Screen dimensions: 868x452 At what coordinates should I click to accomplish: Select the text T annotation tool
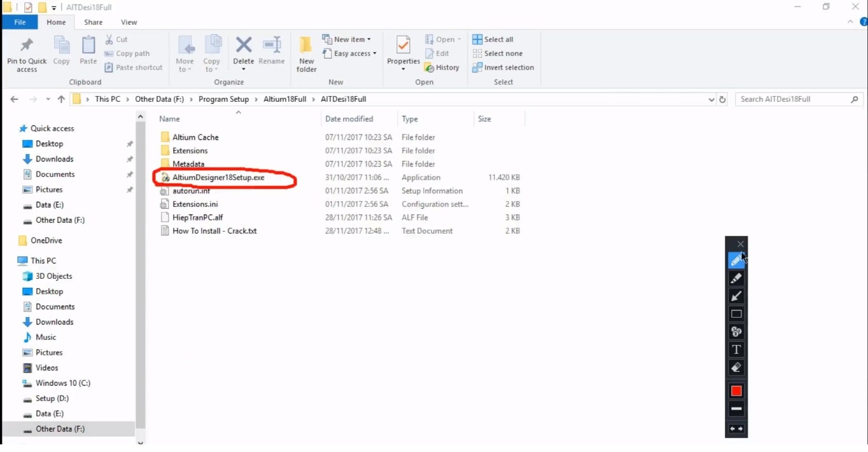pos(736,350)
